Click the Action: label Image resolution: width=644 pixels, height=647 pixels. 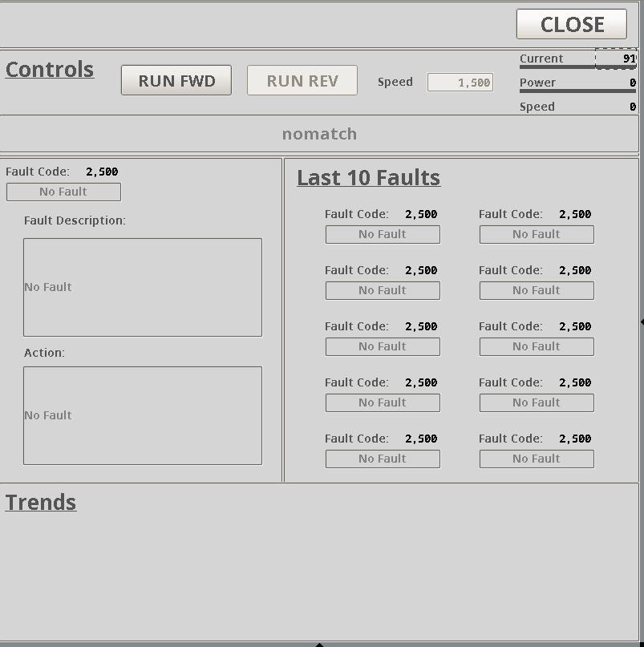(x=44, y=353)
